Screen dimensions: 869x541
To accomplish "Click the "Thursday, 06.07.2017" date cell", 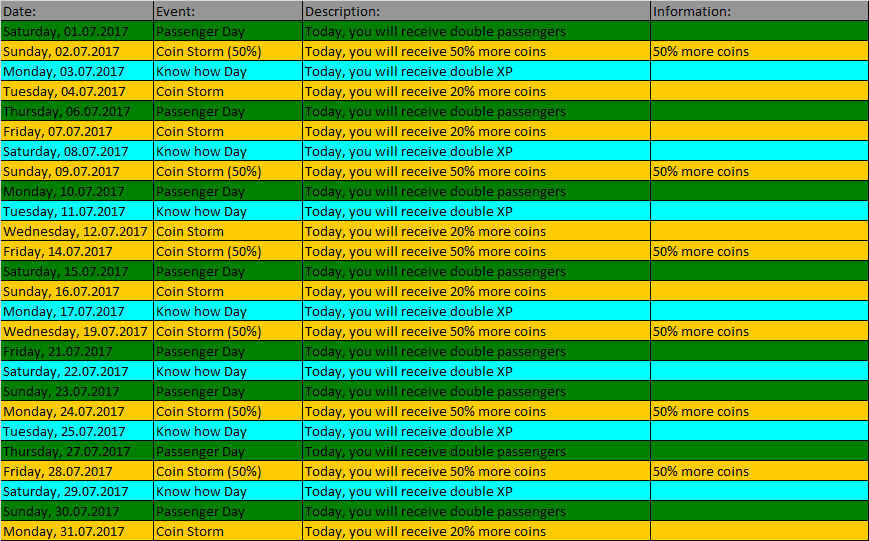I will click(x=77, y=111).
